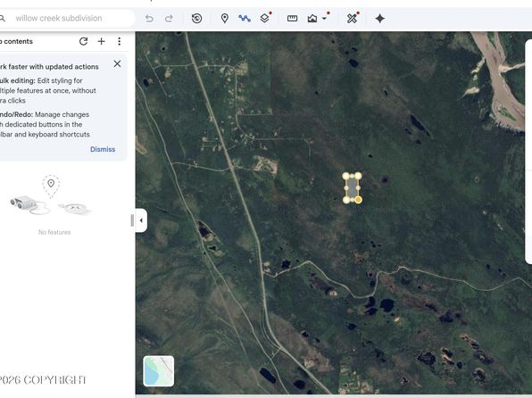Click the Dismiss link
This screenshot has width=532, height=398.
[103, 149]
